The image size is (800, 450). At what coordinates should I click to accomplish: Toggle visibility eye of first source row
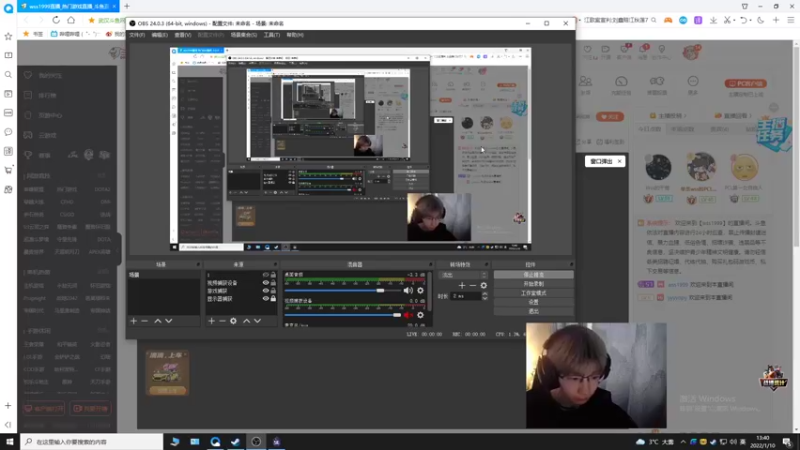click(265, 275)
